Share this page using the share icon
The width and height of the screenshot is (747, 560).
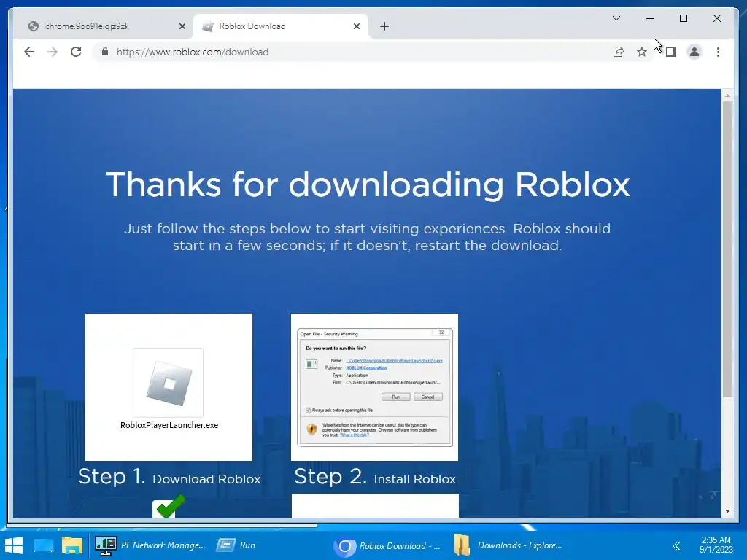click(619, 52)
